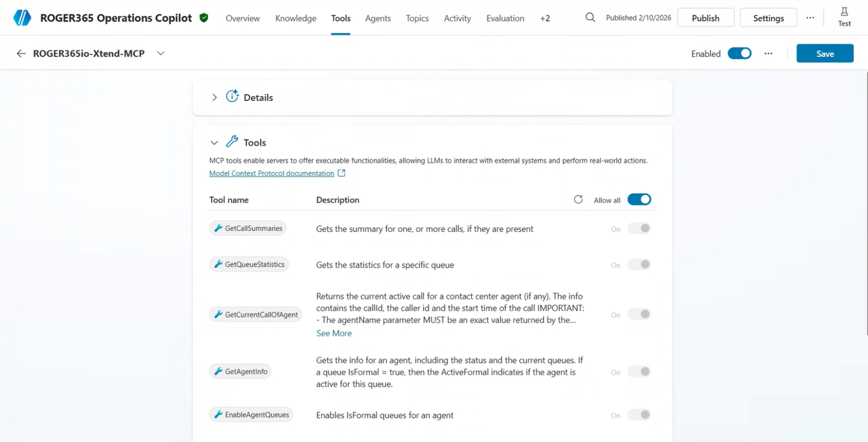Open Model Context Protocol documentation link
868x442 pixels.
click(272, 173)
